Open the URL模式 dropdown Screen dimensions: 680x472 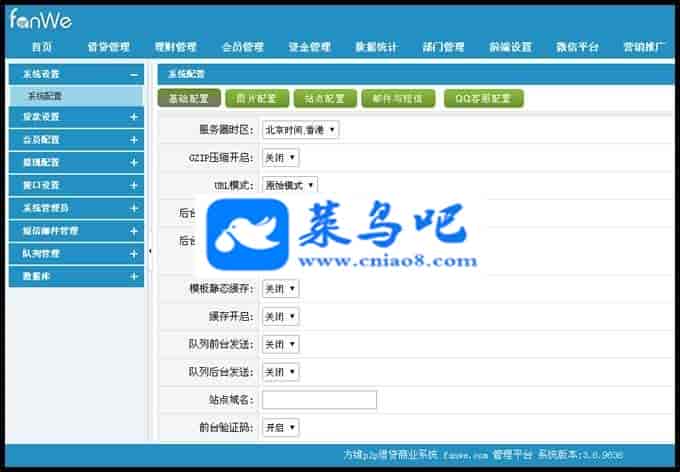tap(290, 185)
